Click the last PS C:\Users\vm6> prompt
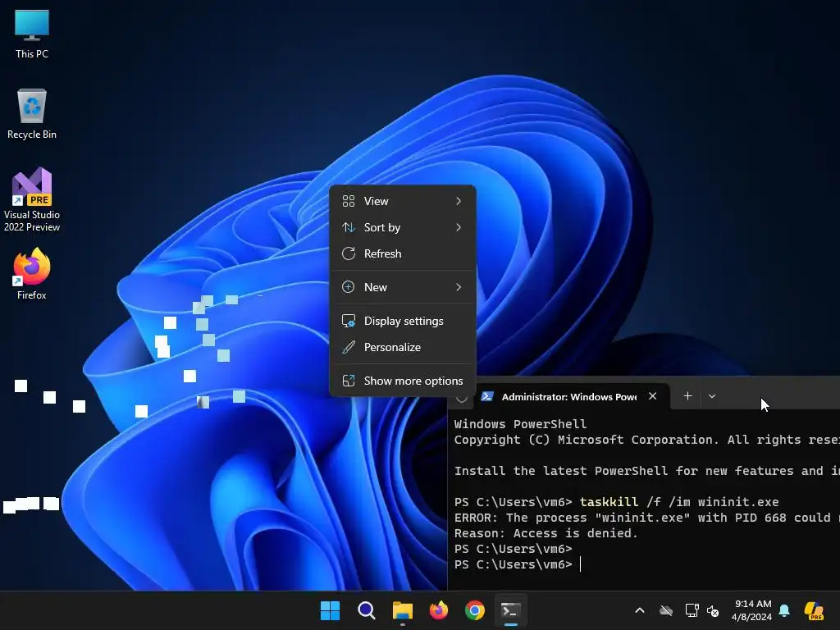840x630 pixels. coord(514,564)
